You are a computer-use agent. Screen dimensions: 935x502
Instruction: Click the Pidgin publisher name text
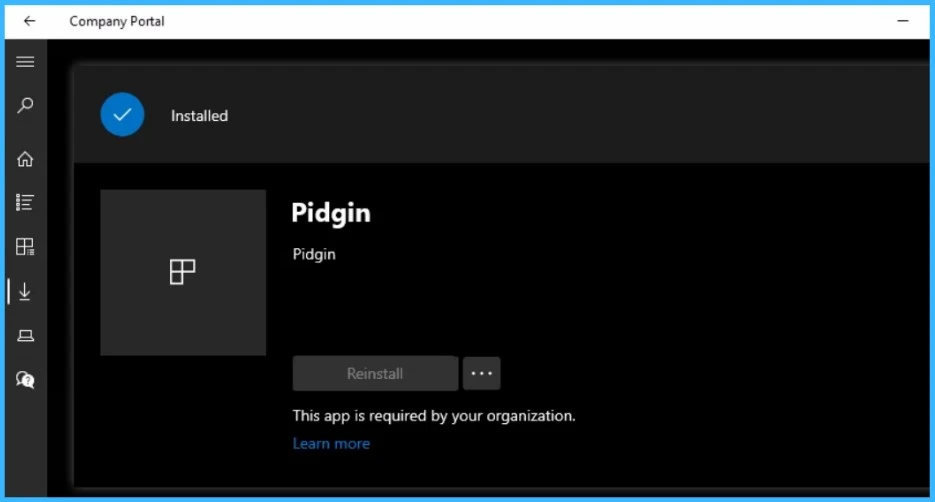[x=314, y=255]
